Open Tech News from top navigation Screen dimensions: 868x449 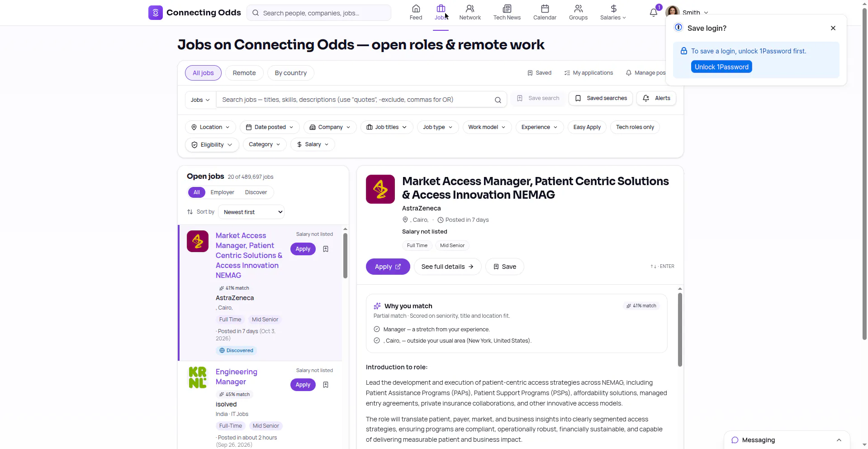507,12
